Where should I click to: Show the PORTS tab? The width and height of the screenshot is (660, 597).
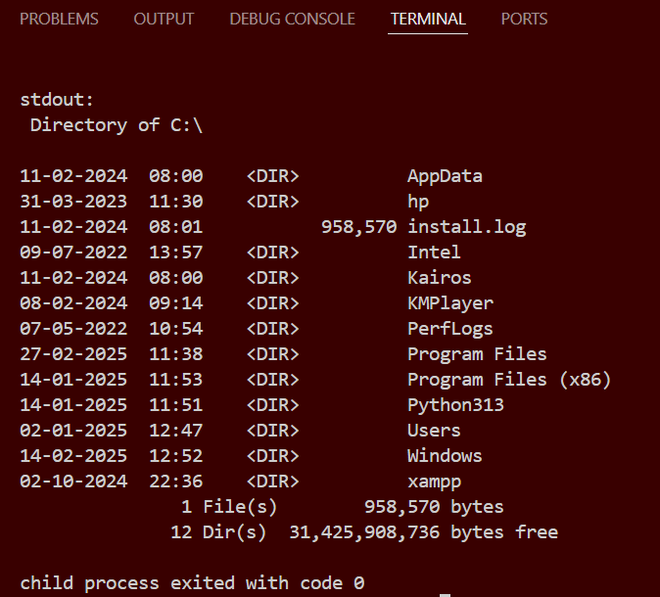point(524,19)
